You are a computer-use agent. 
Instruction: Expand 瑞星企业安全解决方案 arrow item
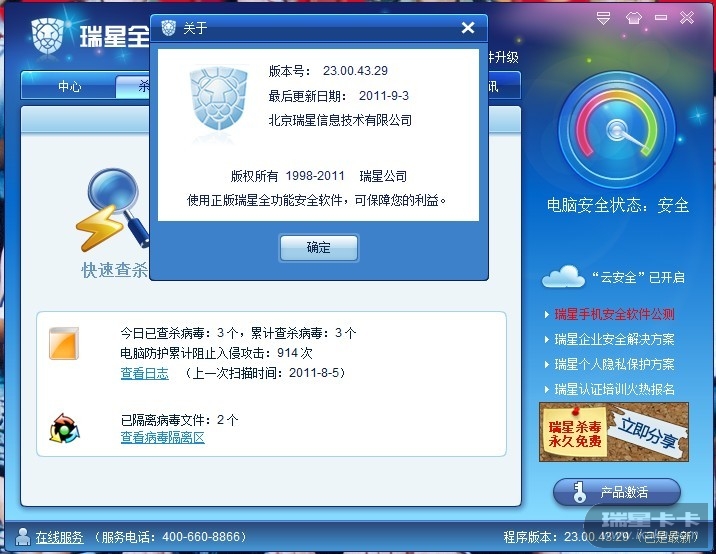click(610, 339)
